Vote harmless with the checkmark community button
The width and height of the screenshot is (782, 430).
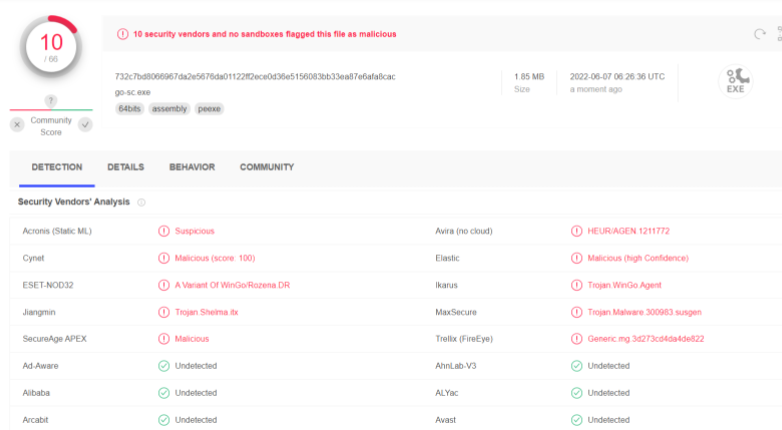click(85, 125)
